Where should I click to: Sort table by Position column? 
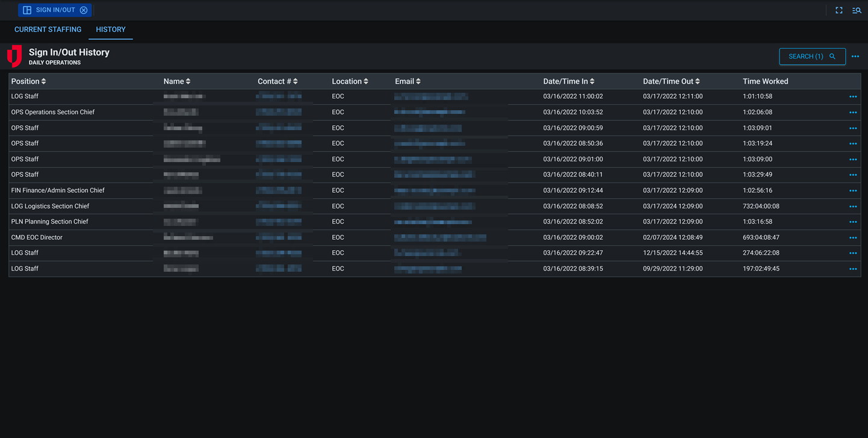click(28, 81)
